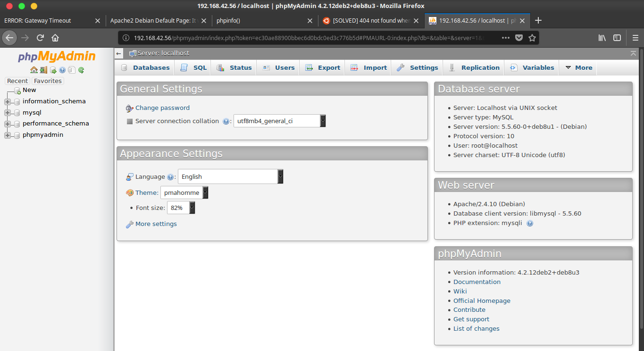The width and height of the screenshot is (644, 351).
Task: Open help icon beside Language label
Action: tap(170, 177)
